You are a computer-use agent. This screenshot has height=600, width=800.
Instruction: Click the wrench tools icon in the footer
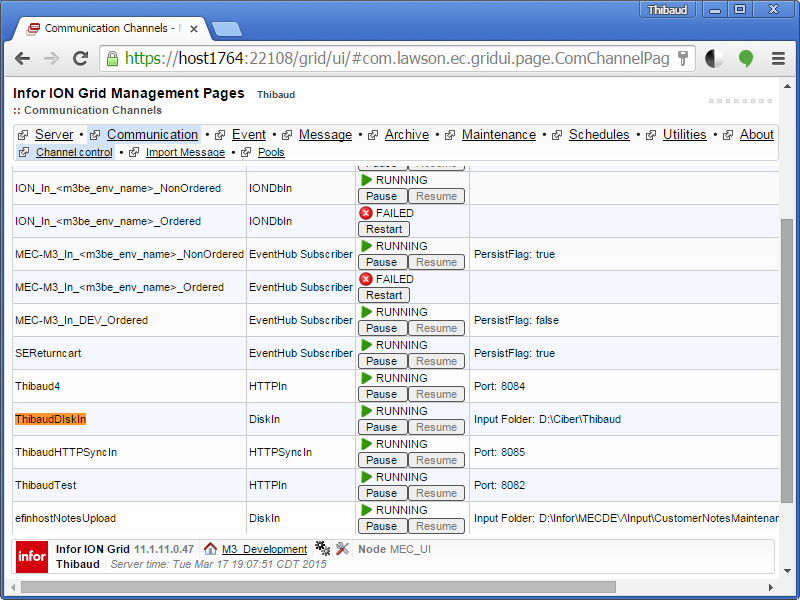342,549
